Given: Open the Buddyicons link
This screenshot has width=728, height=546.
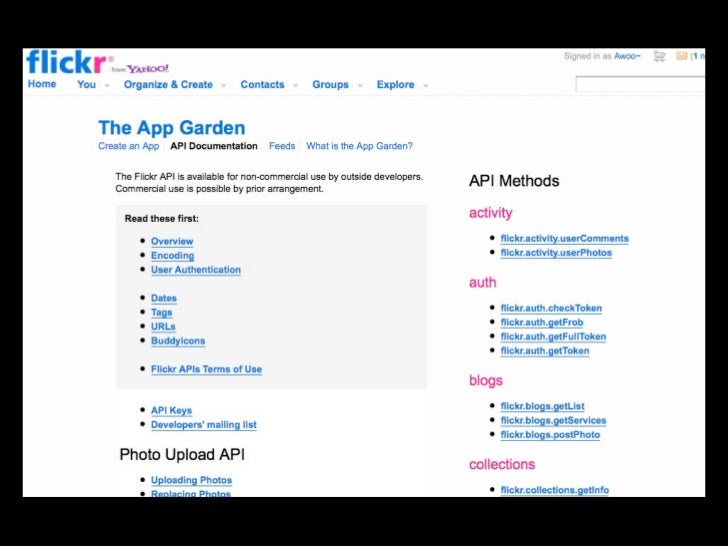Looking at the screenshot, I should click(178, 341).
